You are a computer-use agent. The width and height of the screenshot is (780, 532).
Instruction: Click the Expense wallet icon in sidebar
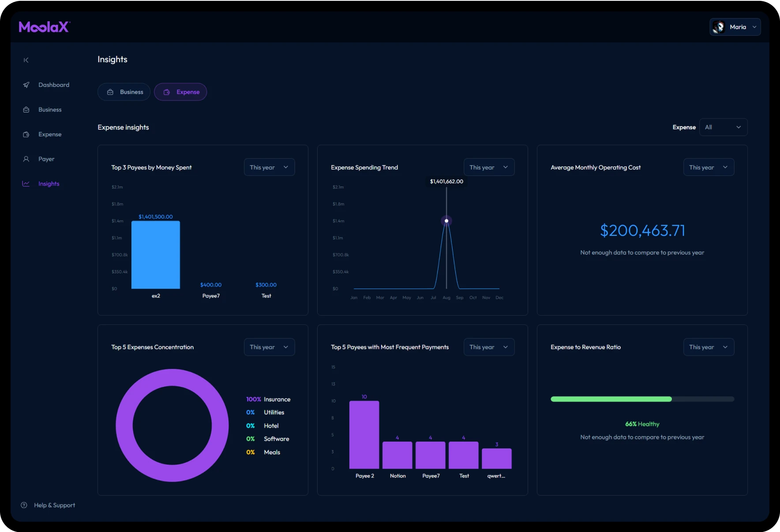[x=26, y=134]
